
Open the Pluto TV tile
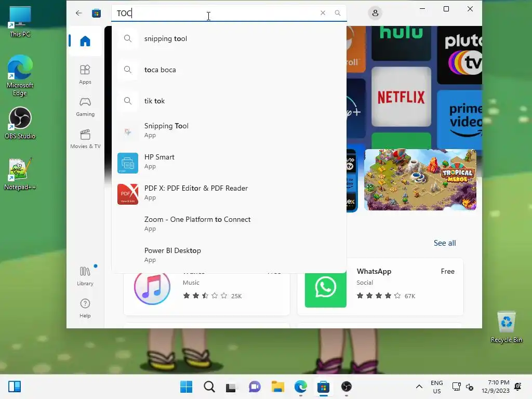click(460, 55)
